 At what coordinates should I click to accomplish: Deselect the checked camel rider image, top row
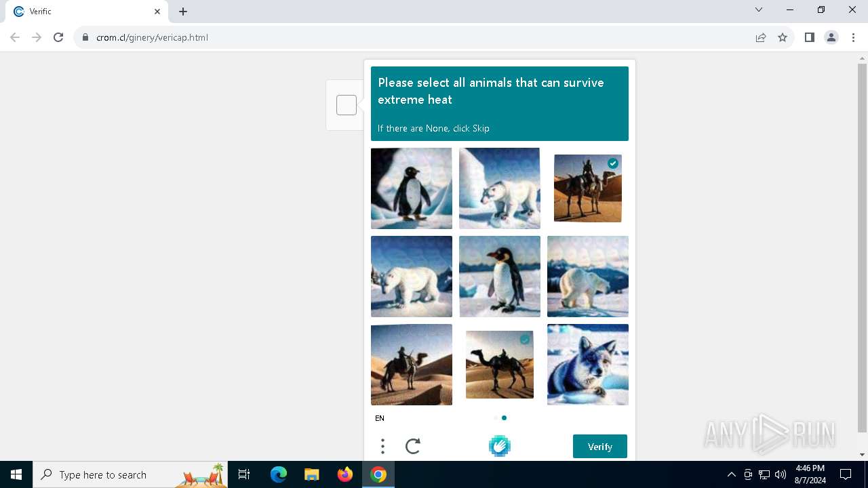coord(588,188)
